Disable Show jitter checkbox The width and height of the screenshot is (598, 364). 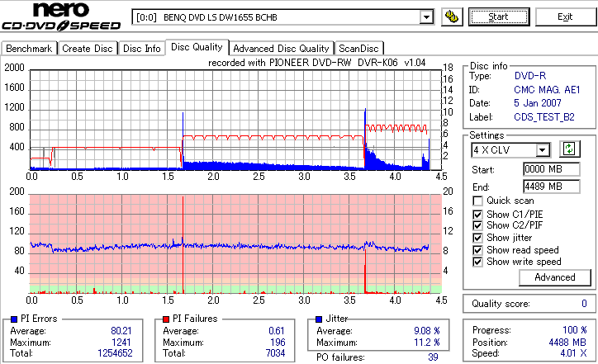[x=477, y=238]
